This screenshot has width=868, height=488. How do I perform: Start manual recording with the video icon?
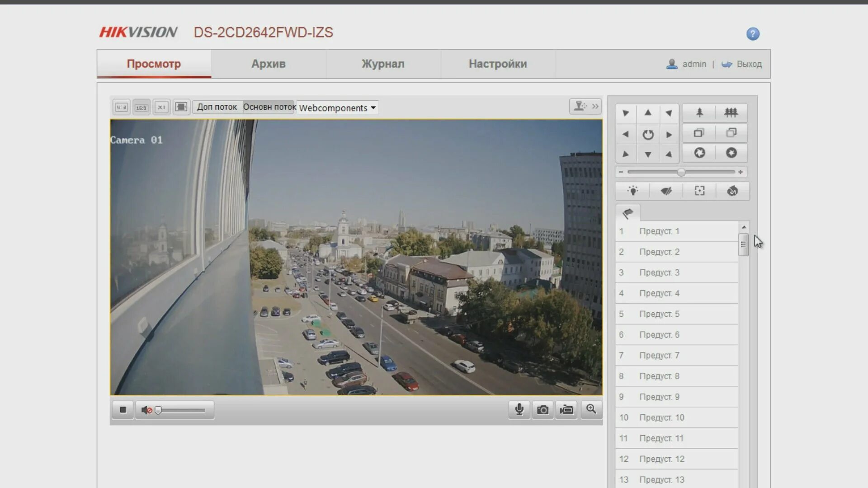[566, 409]
